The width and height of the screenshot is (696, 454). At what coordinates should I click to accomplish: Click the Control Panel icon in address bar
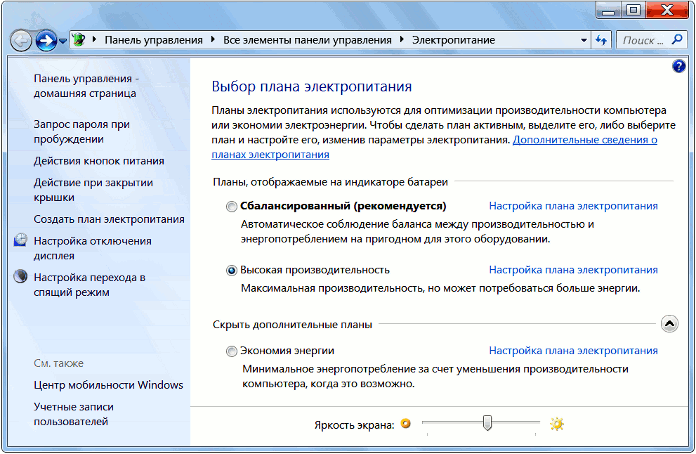click(79, 40)
